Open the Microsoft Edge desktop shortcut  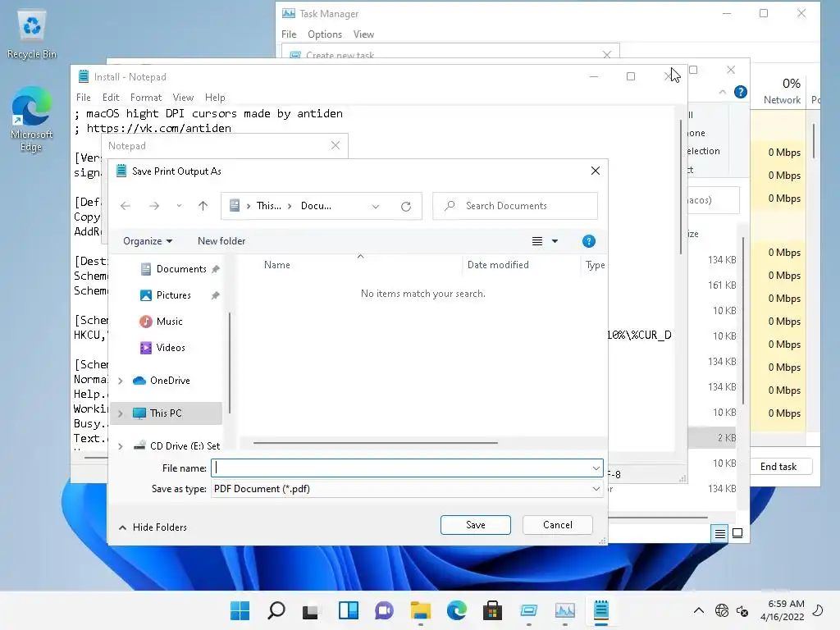coord(32,119)
